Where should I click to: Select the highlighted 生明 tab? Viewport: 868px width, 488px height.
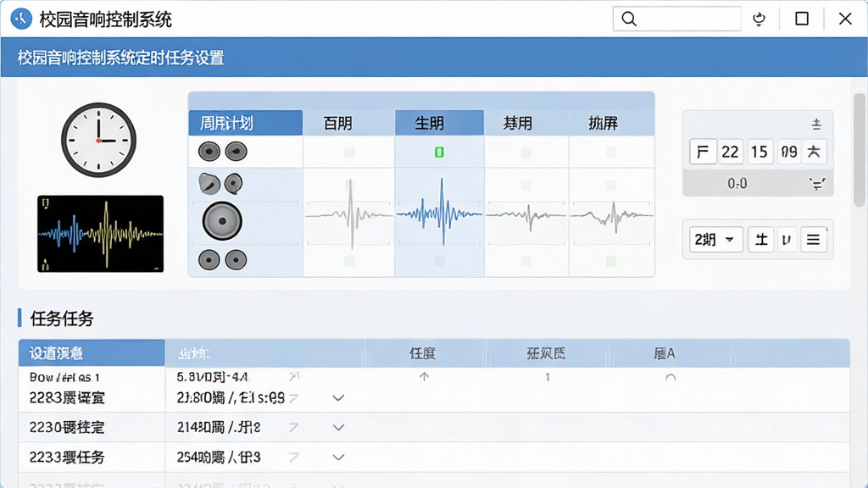440,123
